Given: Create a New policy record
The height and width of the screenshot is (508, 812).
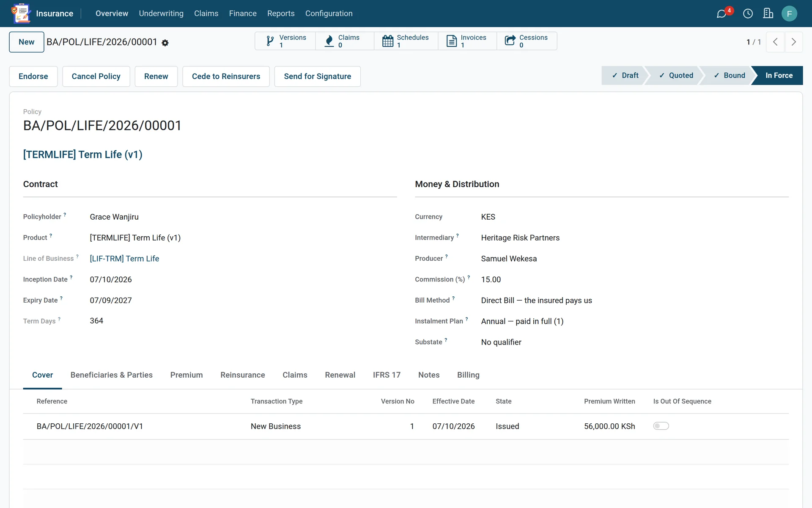Looking at the screenshot, I should (27, 42).
